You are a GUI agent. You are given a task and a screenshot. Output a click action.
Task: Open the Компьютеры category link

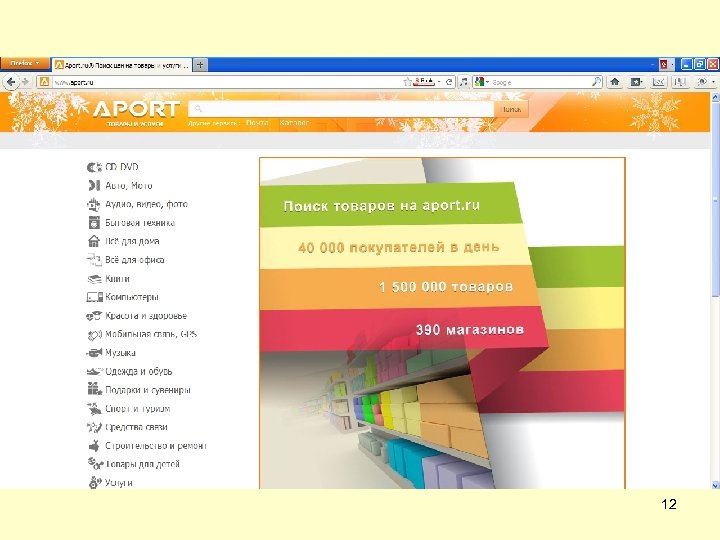(x=132, y=297)
